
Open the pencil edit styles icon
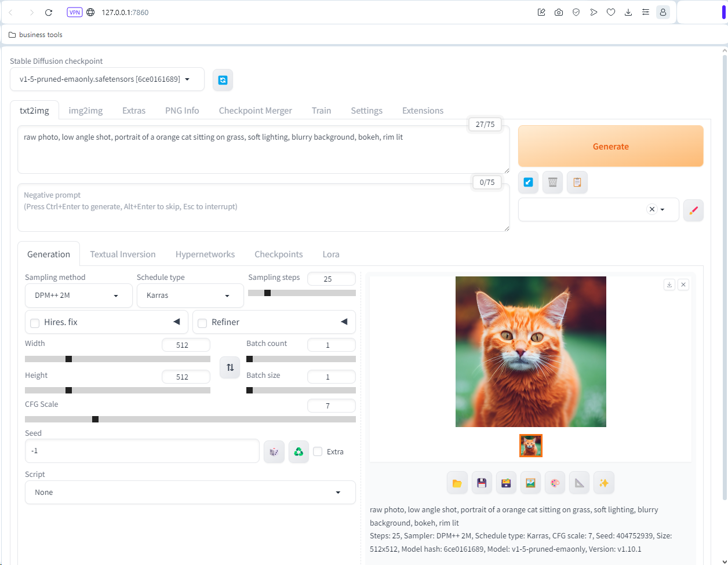pyautogui.click(x=693, y=210)
